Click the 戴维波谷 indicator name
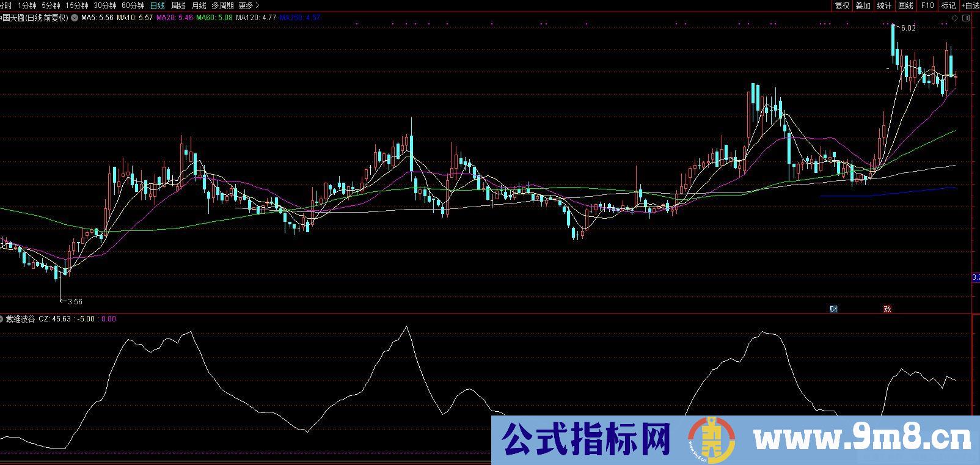Viewport: 980px width, 465px height. 21,319
